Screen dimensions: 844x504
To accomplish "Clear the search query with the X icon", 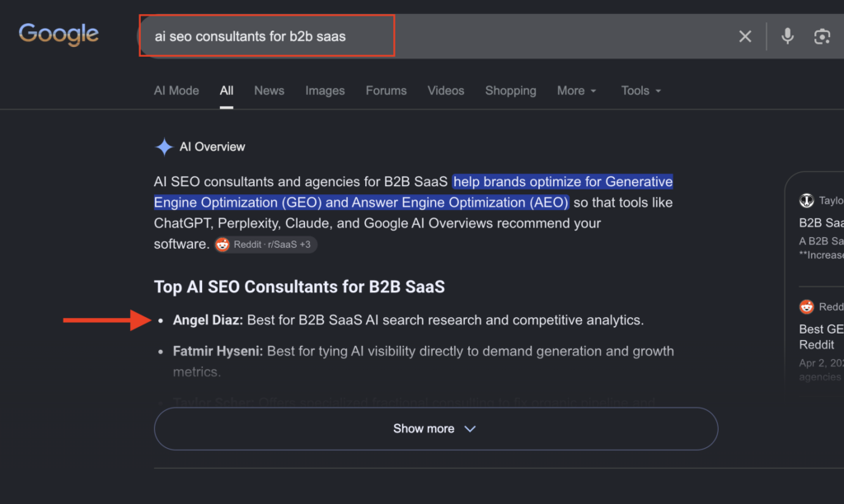I will pos(745,36).
